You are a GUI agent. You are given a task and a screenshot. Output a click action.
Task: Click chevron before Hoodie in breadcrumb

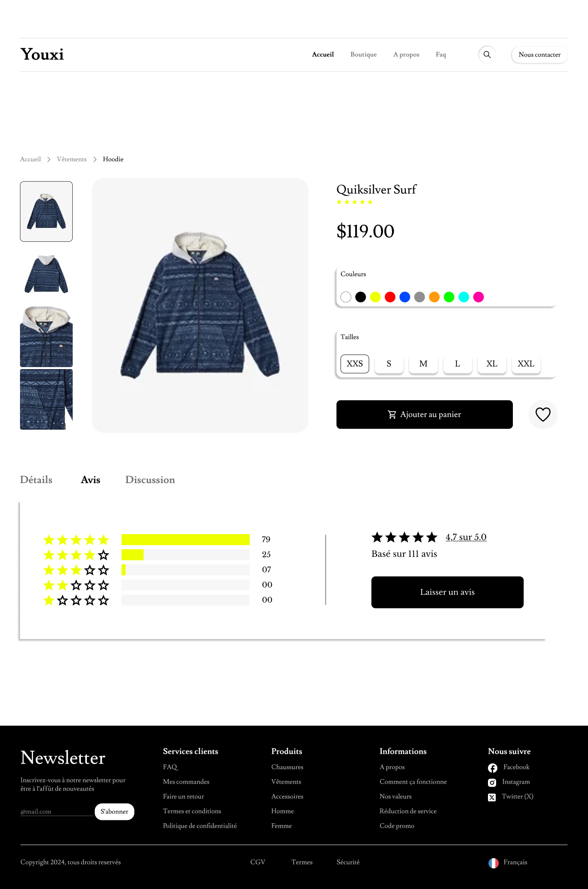pos(95,159)
